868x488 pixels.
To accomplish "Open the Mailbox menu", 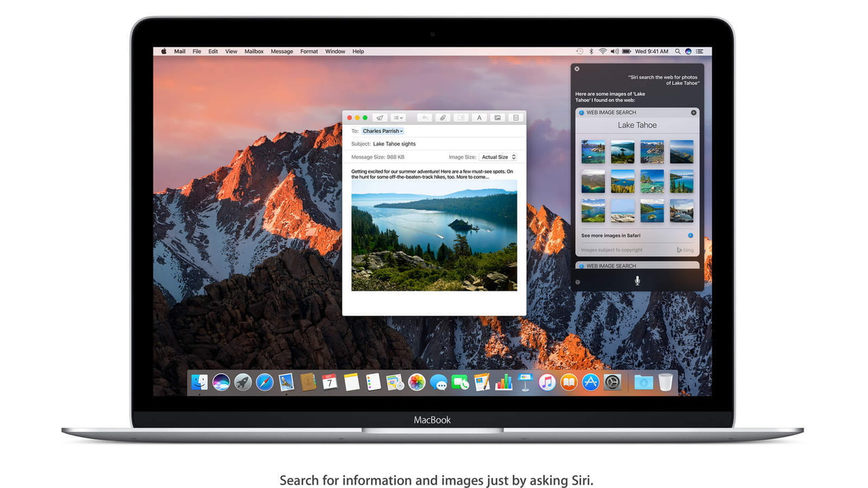I will [x=254, y=52].
